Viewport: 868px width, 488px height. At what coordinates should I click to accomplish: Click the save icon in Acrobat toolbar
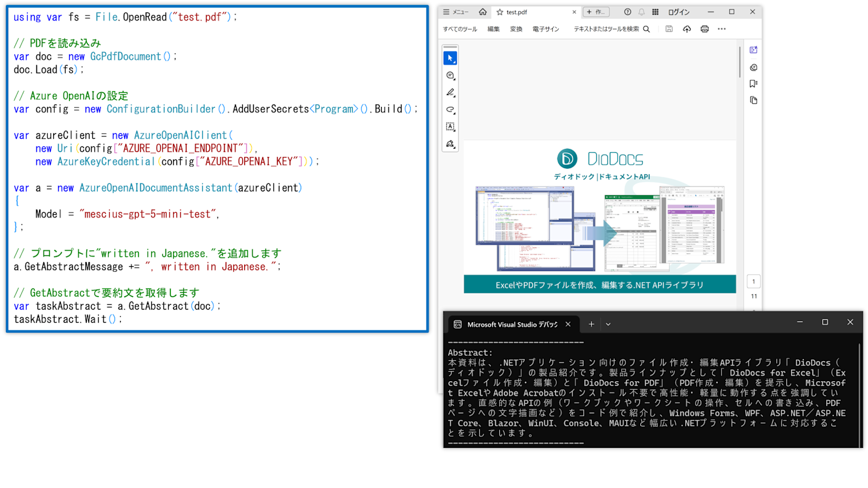[x=669, y=29]
